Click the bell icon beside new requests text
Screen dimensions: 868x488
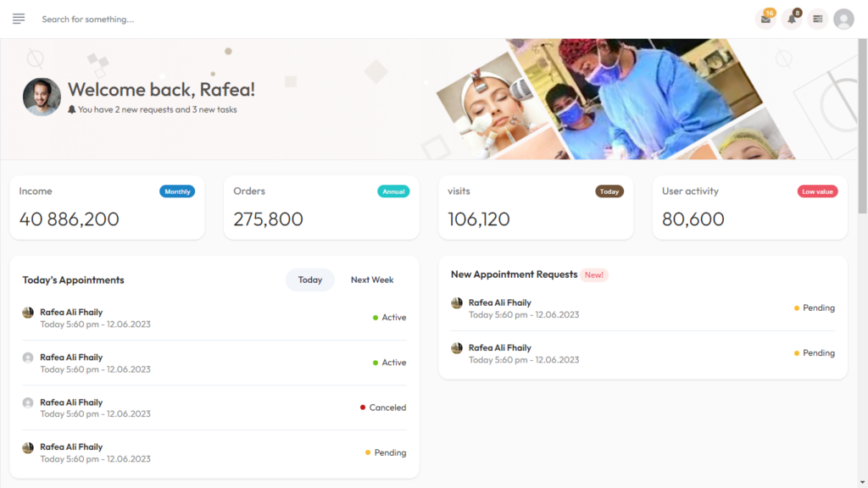pyautogui.click(x=71, y=109)
